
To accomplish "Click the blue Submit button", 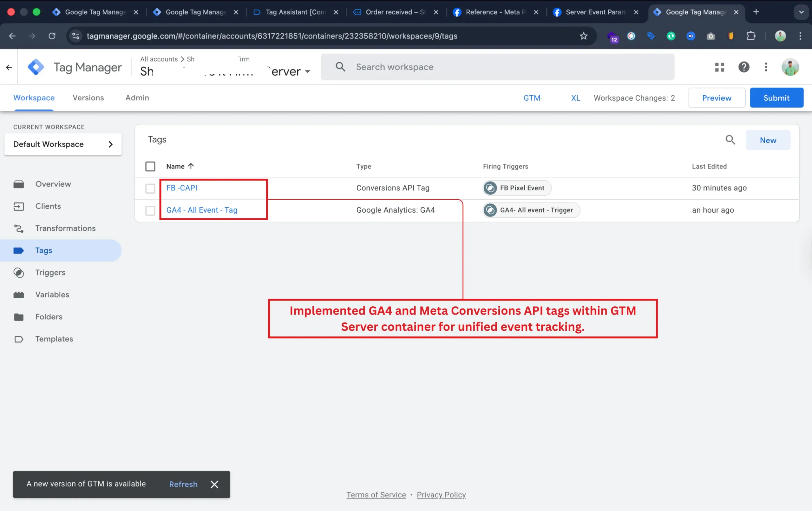I will (776, 98).
